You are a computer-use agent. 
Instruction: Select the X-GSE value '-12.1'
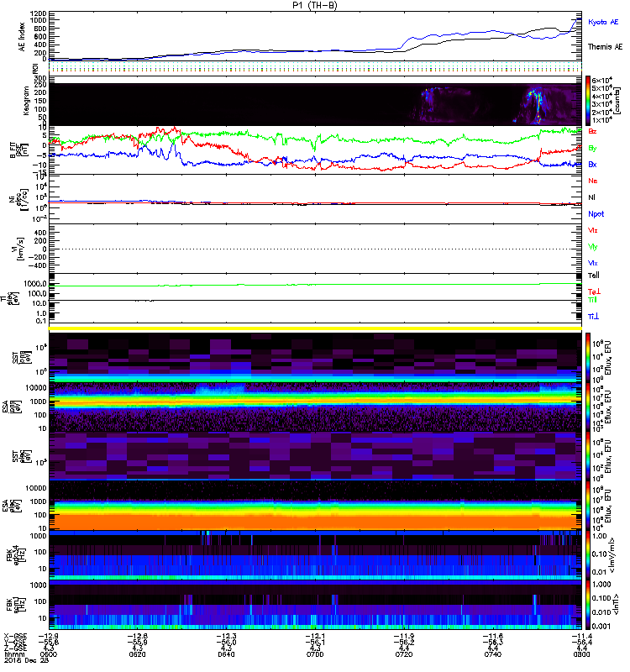(x=315, y=637)
